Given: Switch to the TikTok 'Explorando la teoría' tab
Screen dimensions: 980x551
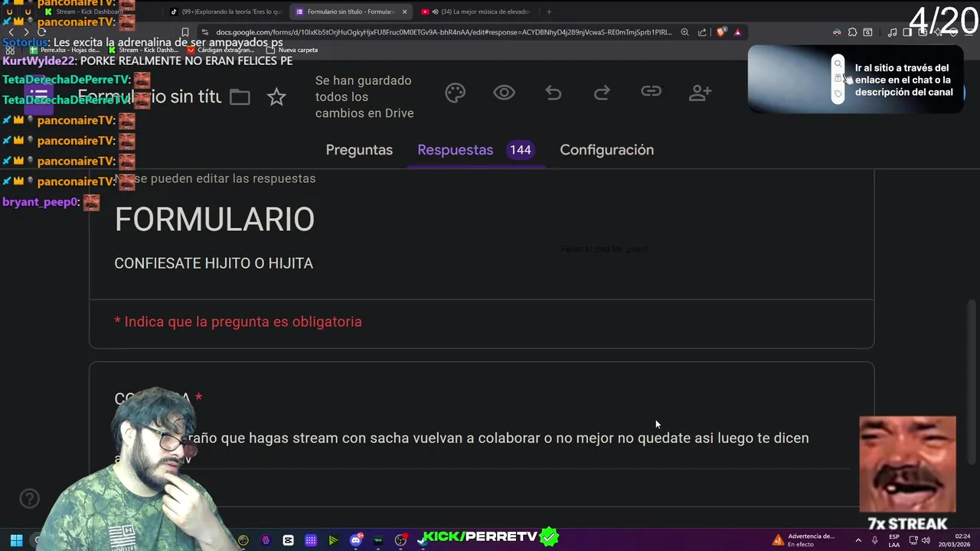Looking at the screenshot, I should point(226,11).
